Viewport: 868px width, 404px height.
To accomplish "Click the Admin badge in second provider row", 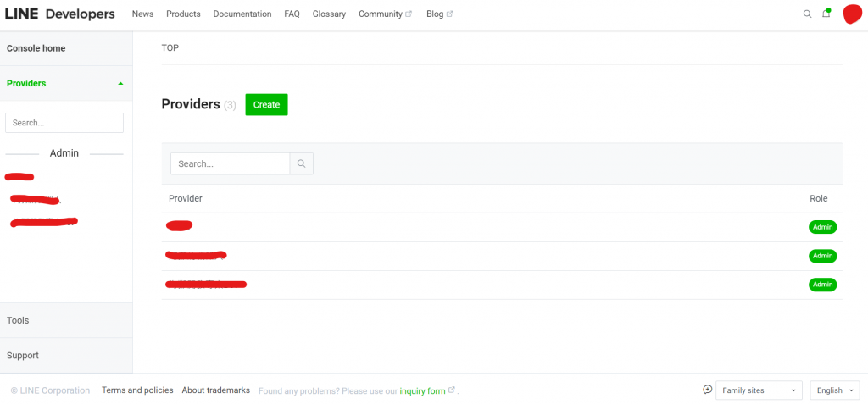I will click(x=822, y=256).
